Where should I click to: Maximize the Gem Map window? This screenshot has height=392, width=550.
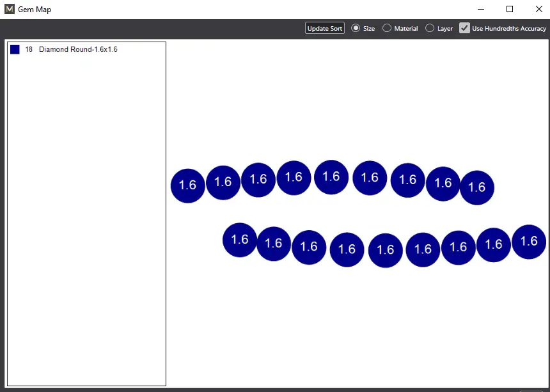tap(510, 10)
